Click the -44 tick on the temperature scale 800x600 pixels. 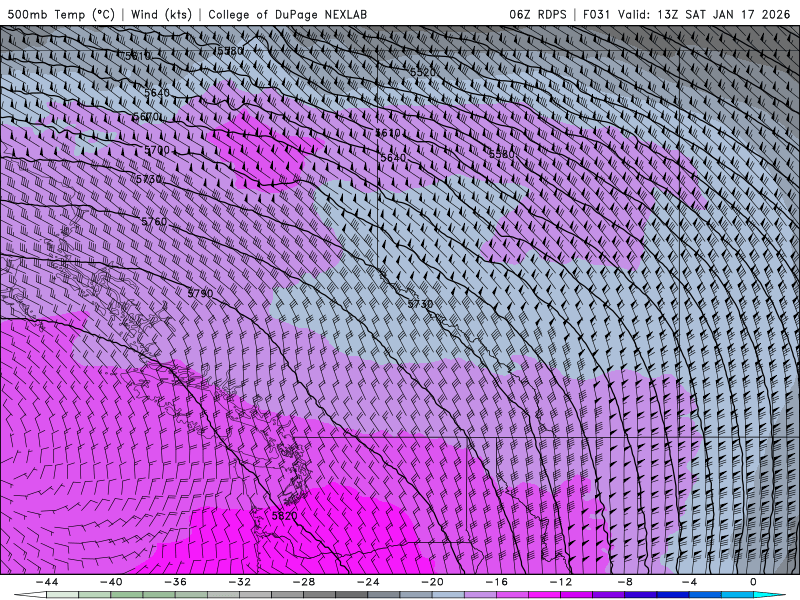point(46,582)
